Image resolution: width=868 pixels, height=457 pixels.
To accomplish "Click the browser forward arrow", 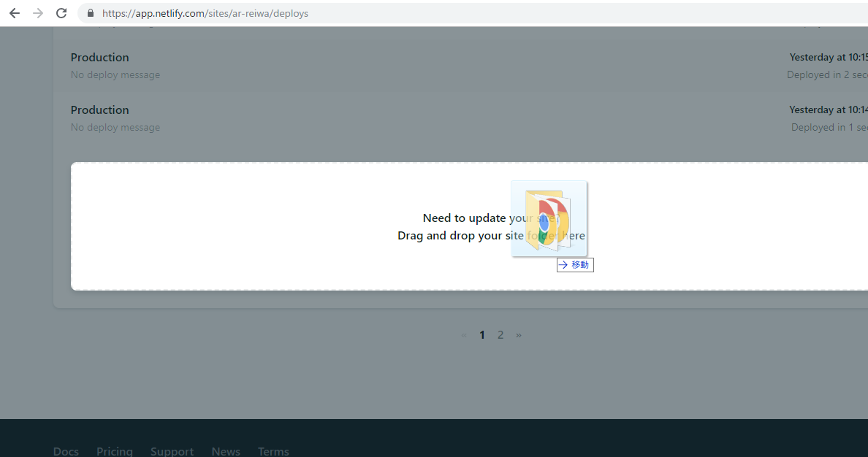I will pyautogui.click(x=38, y=13).
